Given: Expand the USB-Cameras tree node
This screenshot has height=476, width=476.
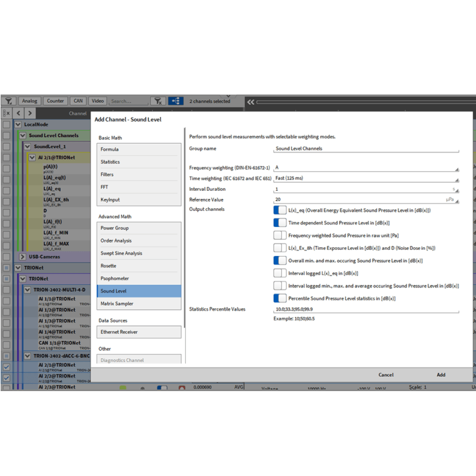Looking at the screenshot, I should [x=23, y=257].
